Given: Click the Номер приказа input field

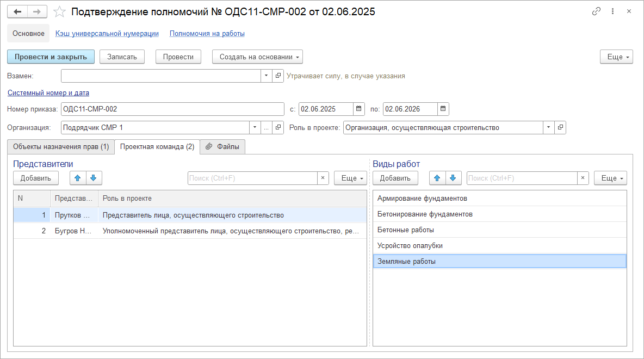Looking at the screenshot, I should pyautogui.click(x=172, y=109).
